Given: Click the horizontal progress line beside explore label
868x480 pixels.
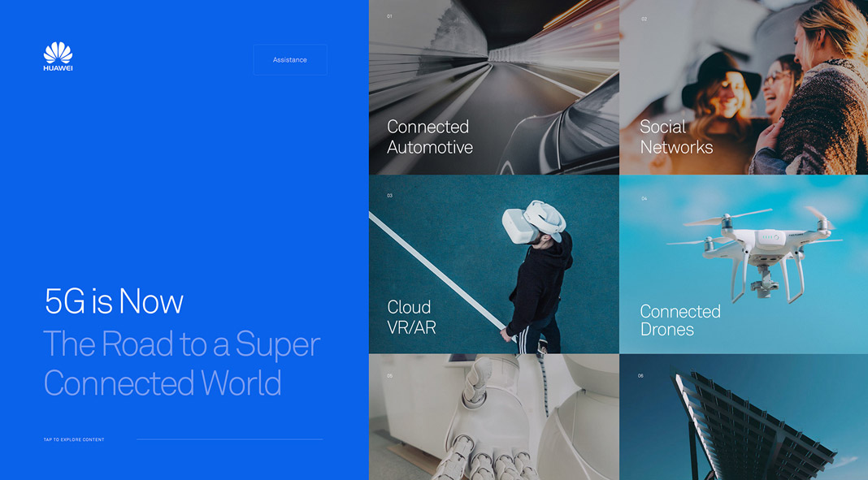Looking at the screenshot, I should 229,439.
